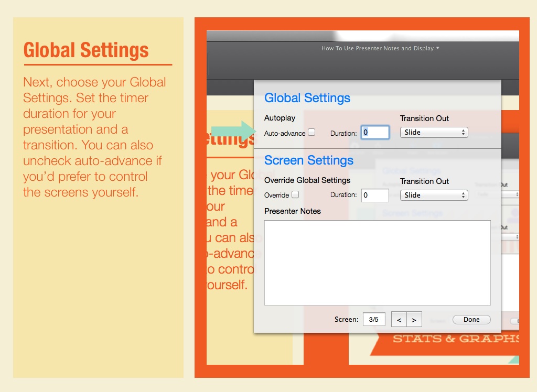Advance to next screen with > button

[414, 320]
